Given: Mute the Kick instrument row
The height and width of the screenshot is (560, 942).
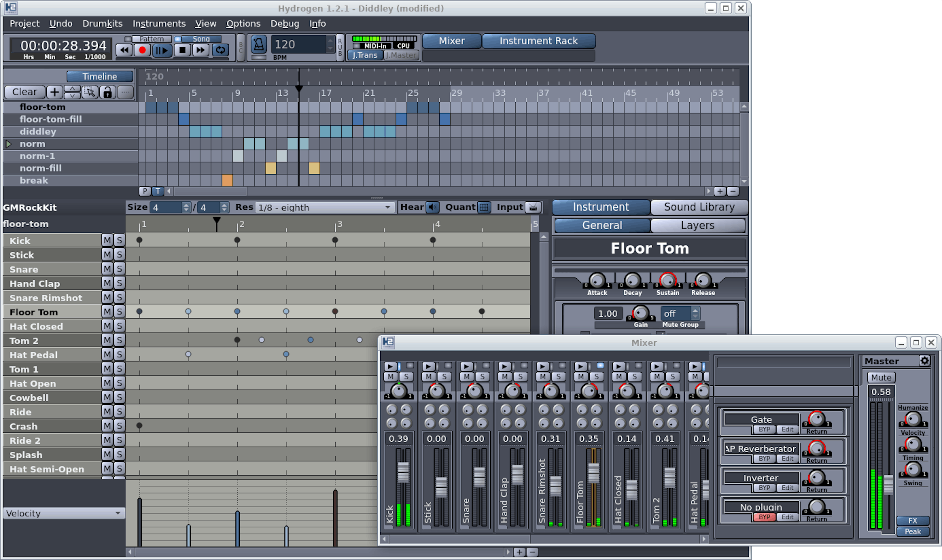Looking at the screenshot, I should tap(107, 240).
